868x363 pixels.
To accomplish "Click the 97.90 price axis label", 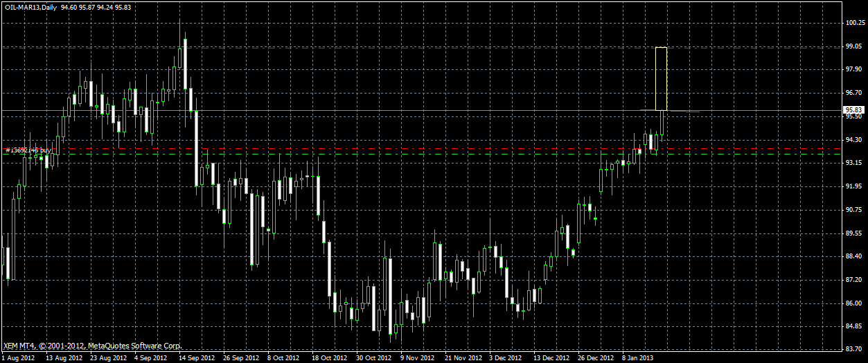I will [853, 69].
